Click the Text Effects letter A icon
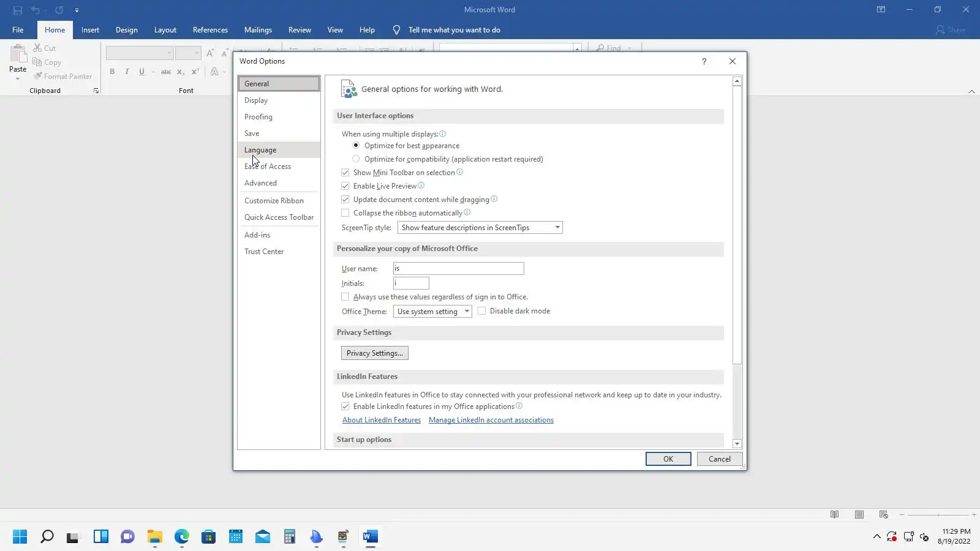This screenshot has width=980, height=551. tap(214, 72)
